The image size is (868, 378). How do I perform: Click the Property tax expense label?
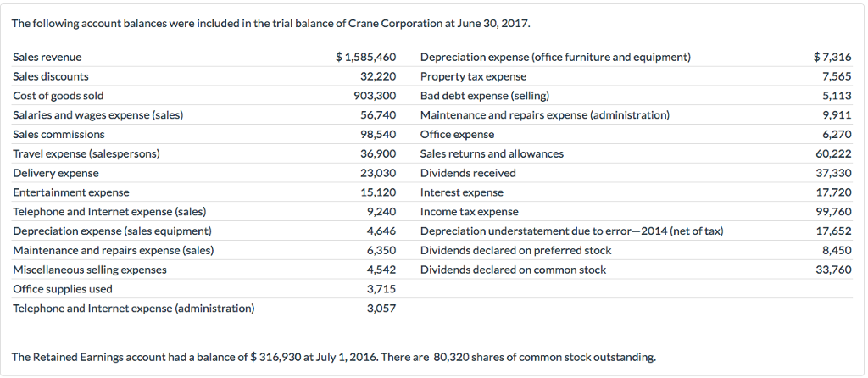click(x=473, y=76)
